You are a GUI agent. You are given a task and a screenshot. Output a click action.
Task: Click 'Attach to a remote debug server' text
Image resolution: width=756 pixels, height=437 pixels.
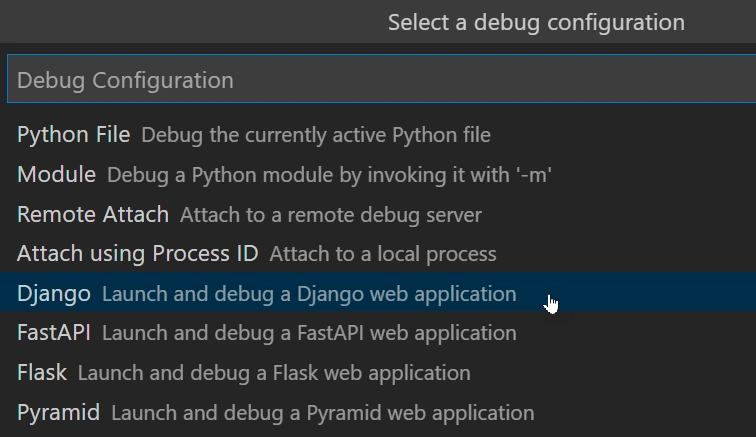tap(330, 215)
